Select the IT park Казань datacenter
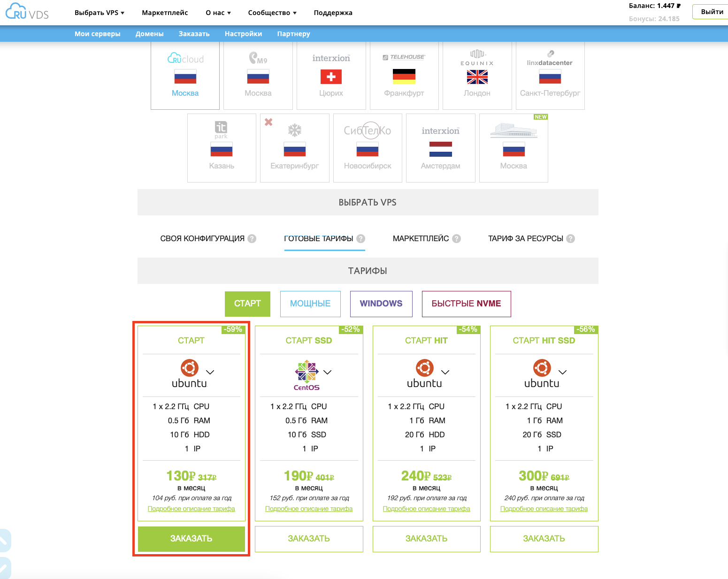 coord(222,148)
